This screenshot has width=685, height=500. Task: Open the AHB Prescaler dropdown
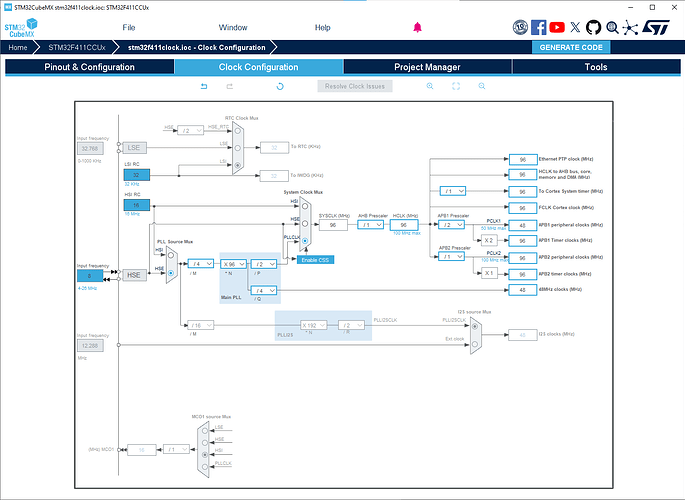tap(370, 225)
